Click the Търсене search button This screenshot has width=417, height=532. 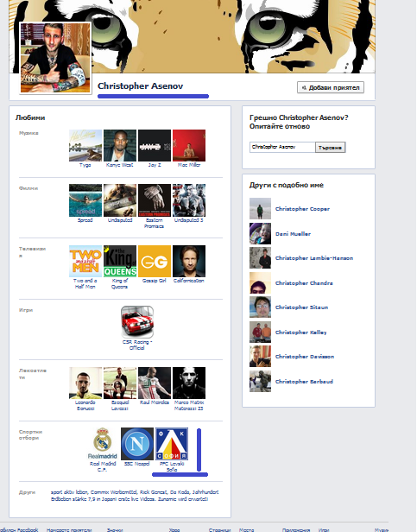pos(330,147)
